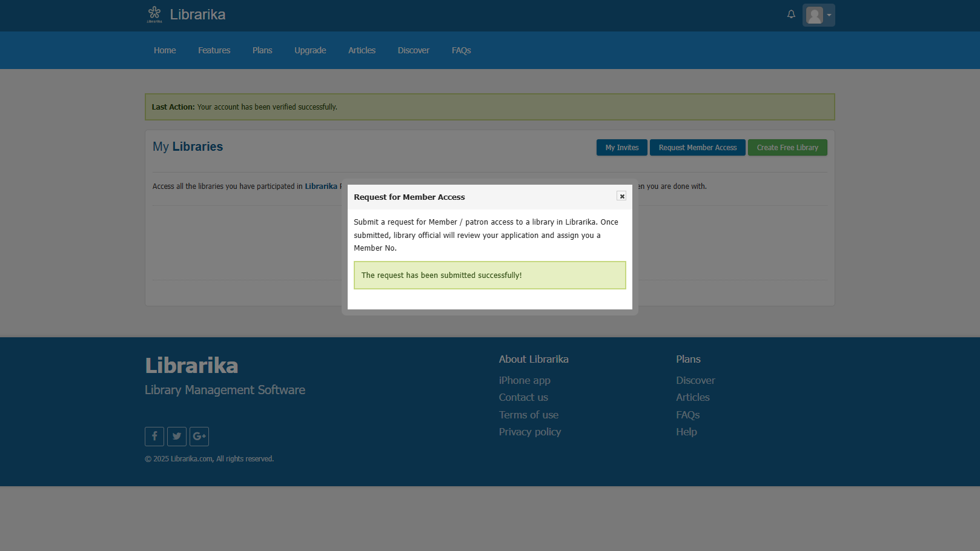Click the My Invites button
Image resolution: width=980 pixels, height=551 pixels.
click(621, 148)
